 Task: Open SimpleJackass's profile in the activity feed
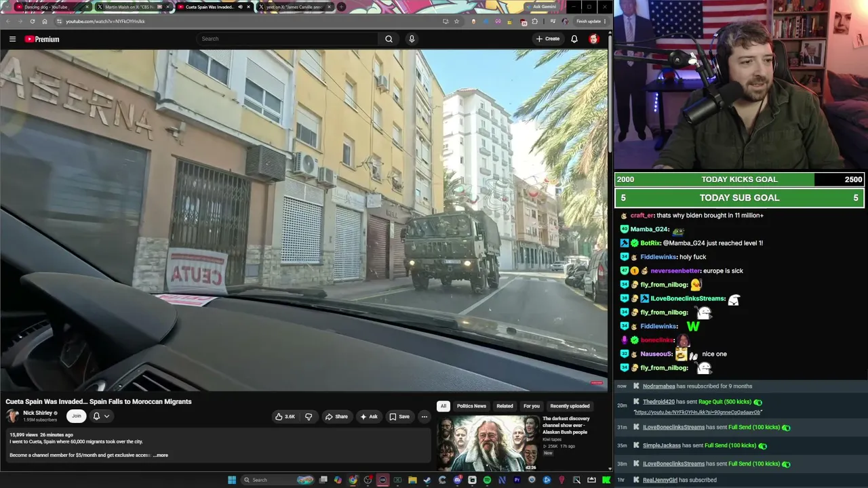click(x=661, y=445)
